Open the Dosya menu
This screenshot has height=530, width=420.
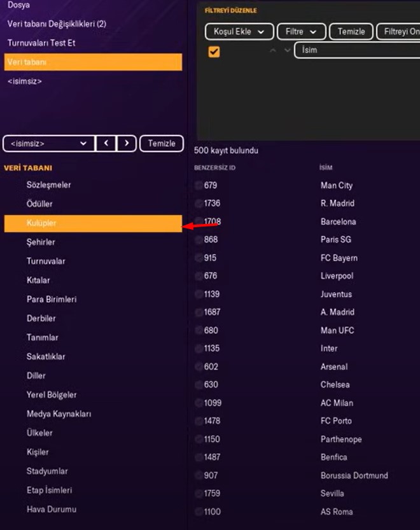pyautogui.click(x=18, y=5)
